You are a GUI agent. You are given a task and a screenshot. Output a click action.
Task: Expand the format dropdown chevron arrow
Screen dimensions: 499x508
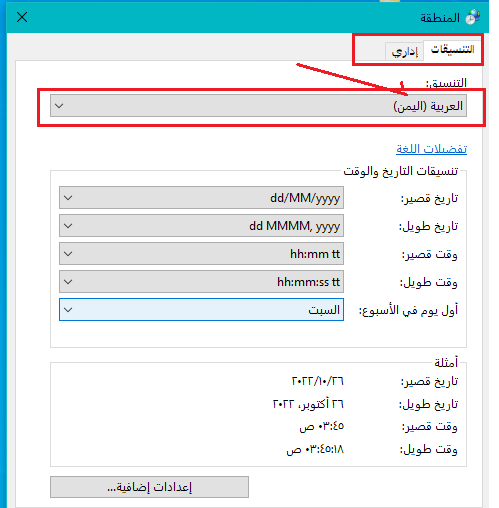59,106
